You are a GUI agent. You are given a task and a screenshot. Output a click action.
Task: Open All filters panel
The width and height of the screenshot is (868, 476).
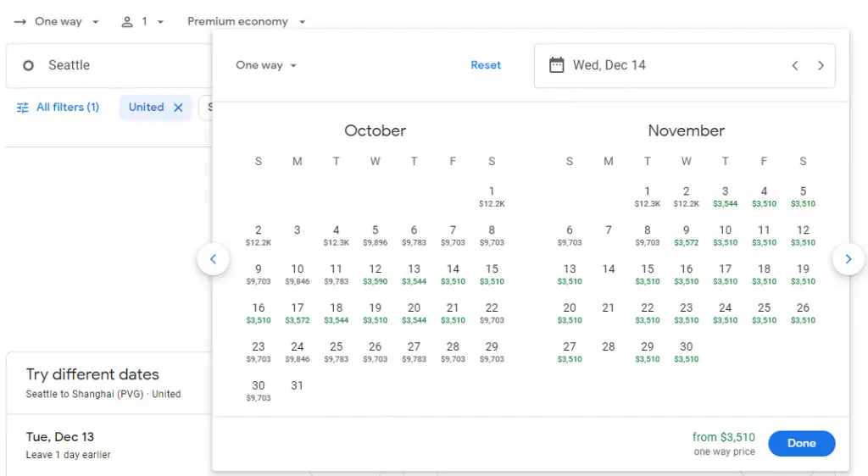[58, 108]
